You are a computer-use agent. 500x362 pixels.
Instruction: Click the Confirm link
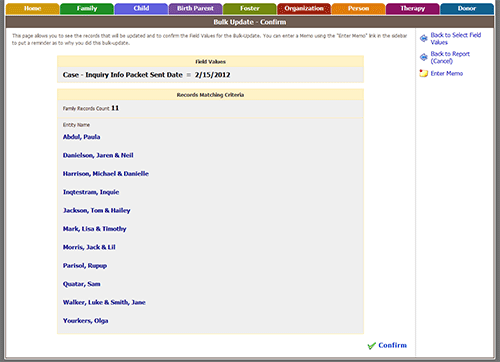tap(392, 345)
